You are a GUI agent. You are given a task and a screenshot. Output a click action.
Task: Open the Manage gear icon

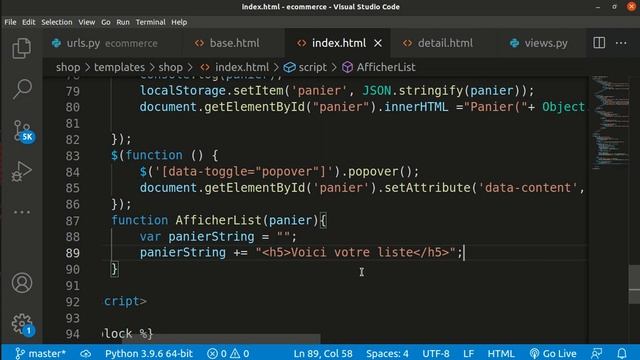coord(22,324)
